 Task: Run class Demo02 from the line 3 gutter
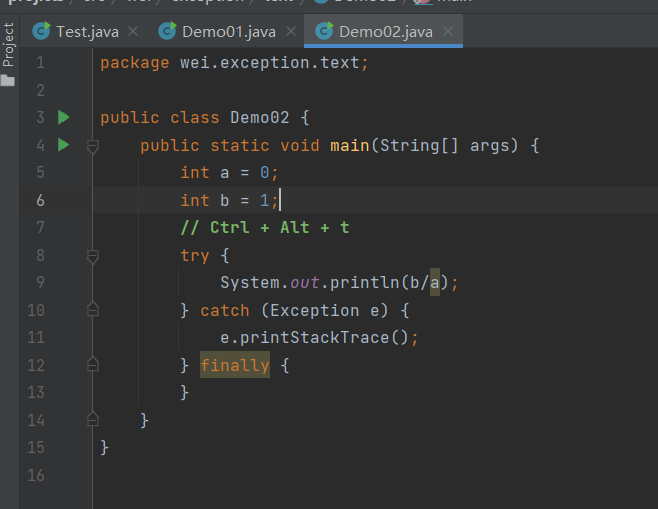[x=63, y=117]
